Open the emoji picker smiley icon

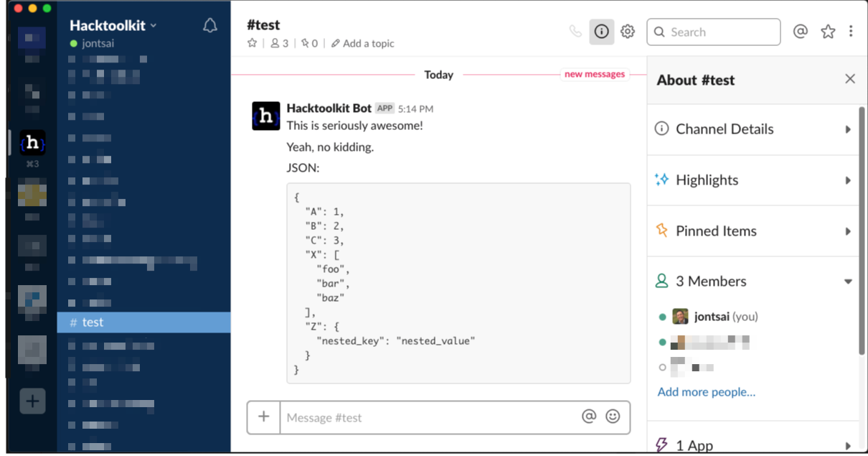pyautogui.click(x=613, y=417)
